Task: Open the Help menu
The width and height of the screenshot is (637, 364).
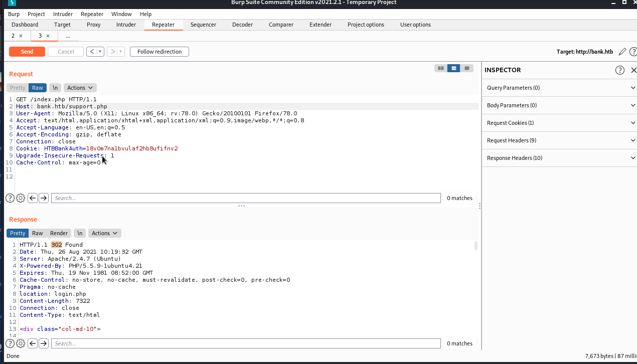Action: coord(145,14)
